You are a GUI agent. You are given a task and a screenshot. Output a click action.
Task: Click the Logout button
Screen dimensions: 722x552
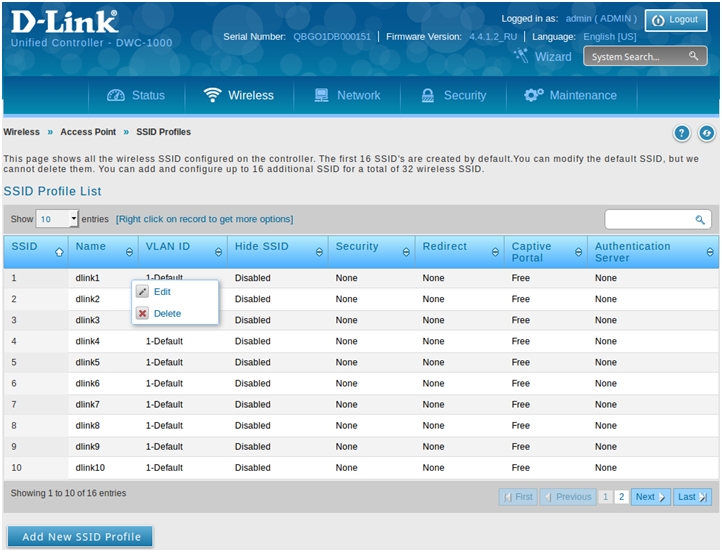tap(676, 20)
